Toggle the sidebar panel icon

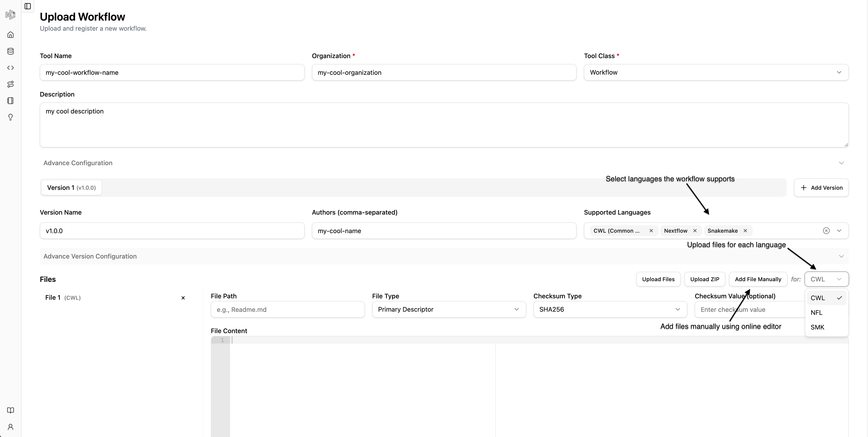click(28, 6)
